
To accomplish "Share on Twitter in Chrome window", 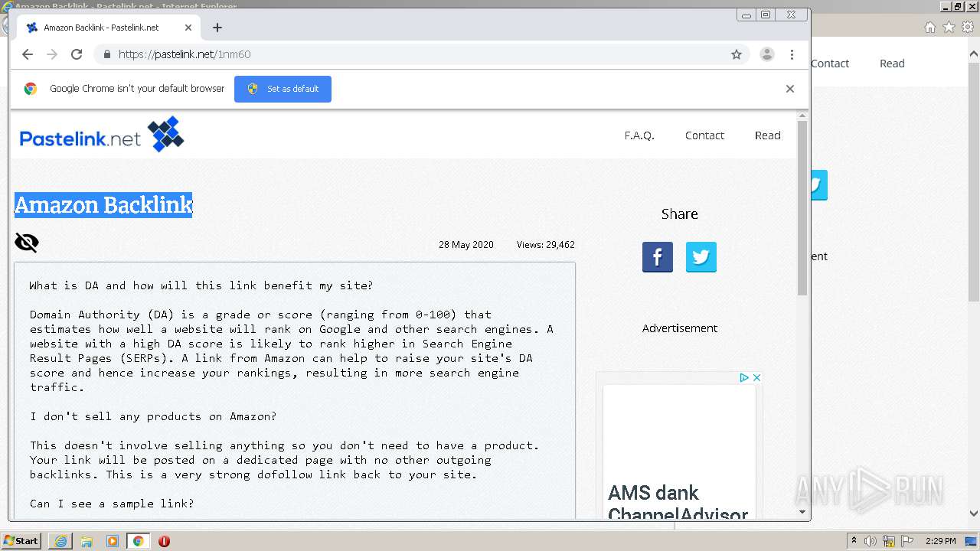I will 701,257.
